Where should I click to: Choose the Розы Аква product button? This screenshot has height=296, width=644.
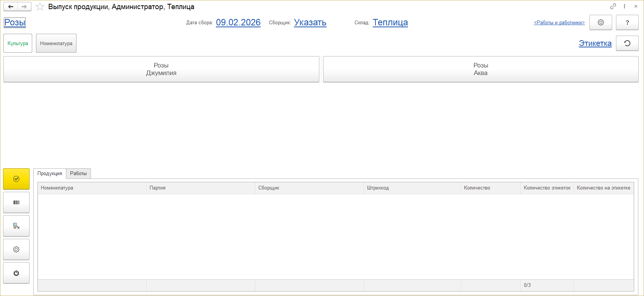481,69
